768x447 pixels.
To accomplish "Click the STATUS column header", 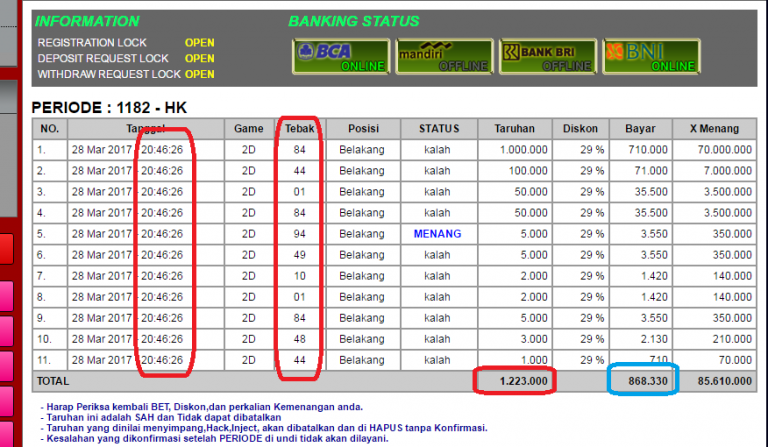I will pyautogui.click(x=438, y=129).
